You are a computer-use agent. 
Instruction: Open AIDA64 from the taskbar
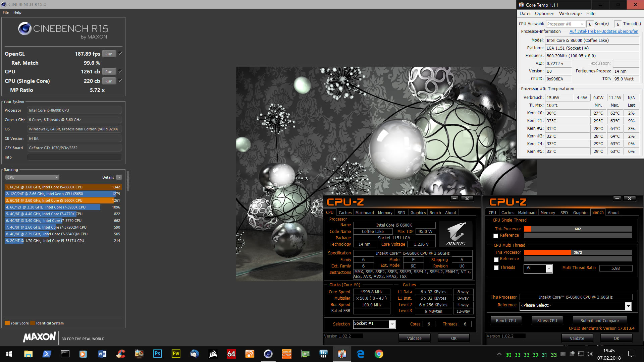[231, 354]
